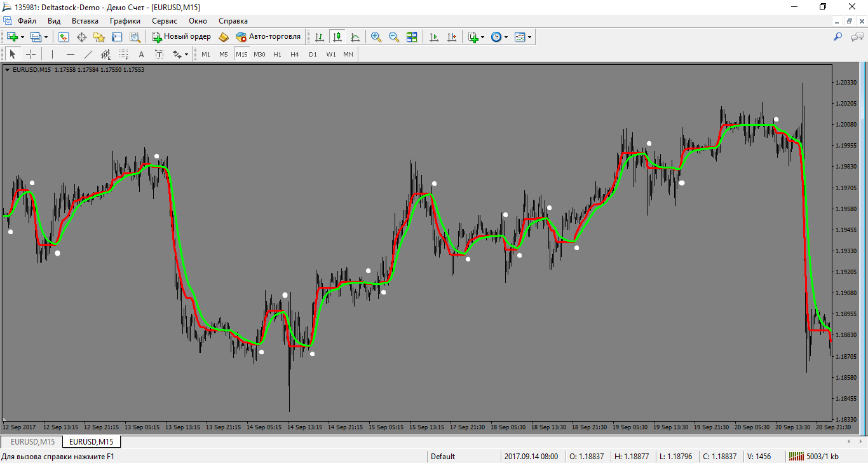Switch timeframe to H1

(x=277, y=54)
